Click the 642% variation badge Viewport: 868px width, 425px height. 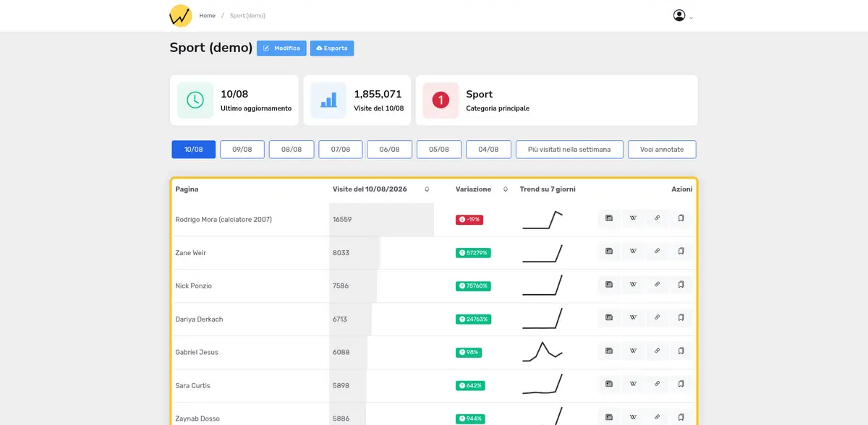(470, 385)
